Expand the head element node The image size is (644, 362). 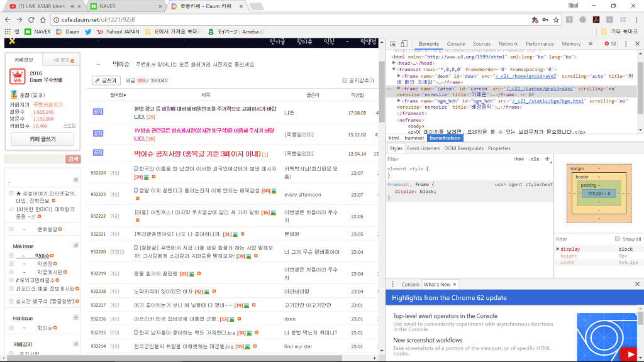(394, 63)
